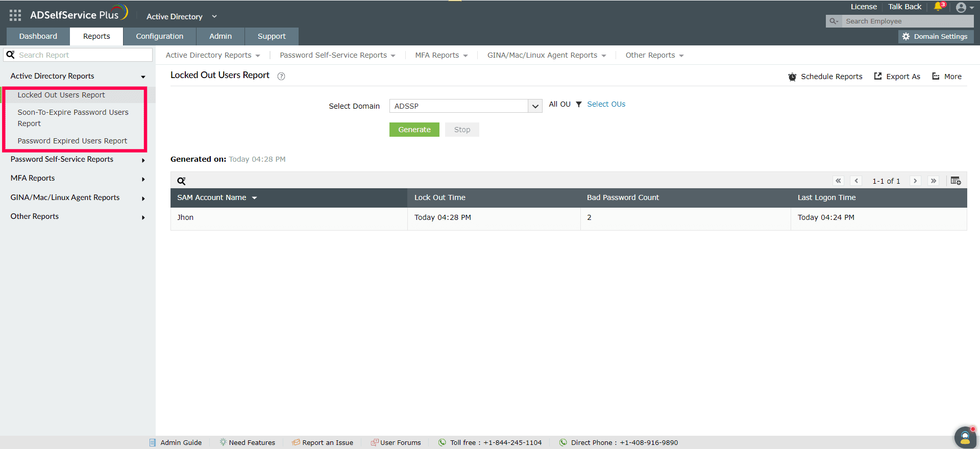The width and height of the screenshot is (980, 449).
Task: Go to the next page arrow
Action: coord(915,181)
